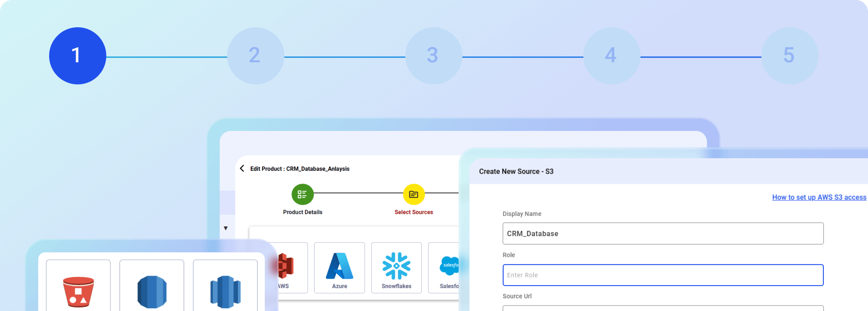Image resolution: width=868 pixels, height=311 pixels.
Task: Click the Select Sources step label
Action: [414, 212]
